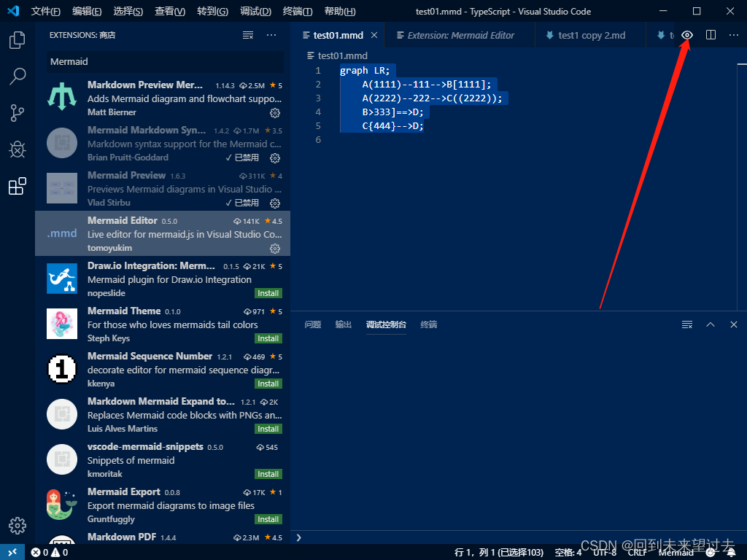Image resolution: width=747 pixels, height=560 pixels.
Task: Click the remote window icon in bottom-left corner
Action: coord(12,552)
